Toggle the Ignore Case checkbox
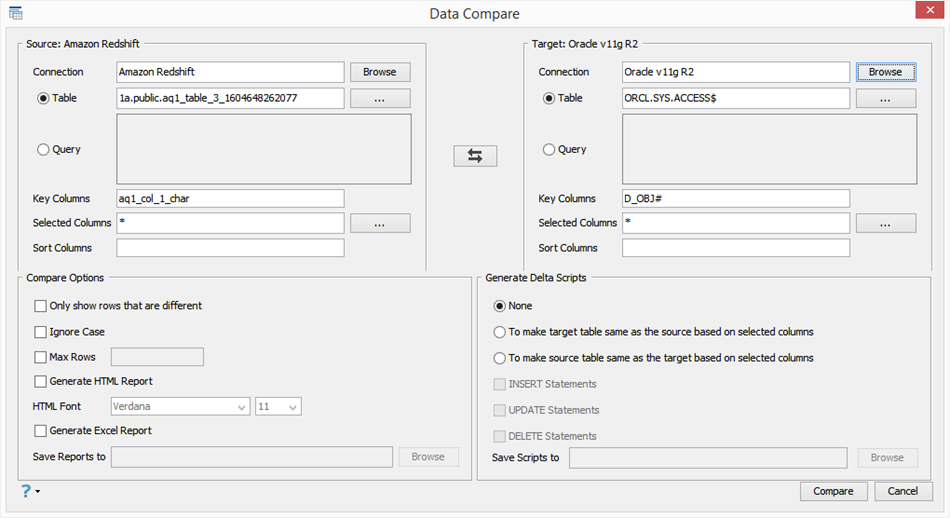The image size is (950, 518). 41,332
